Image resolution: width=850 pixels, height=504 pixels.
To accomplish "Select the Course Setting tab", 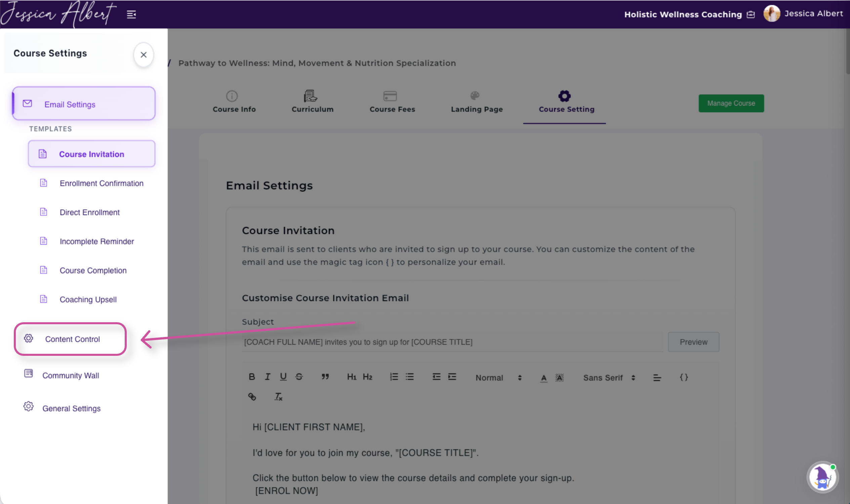I will click(566, 101).
